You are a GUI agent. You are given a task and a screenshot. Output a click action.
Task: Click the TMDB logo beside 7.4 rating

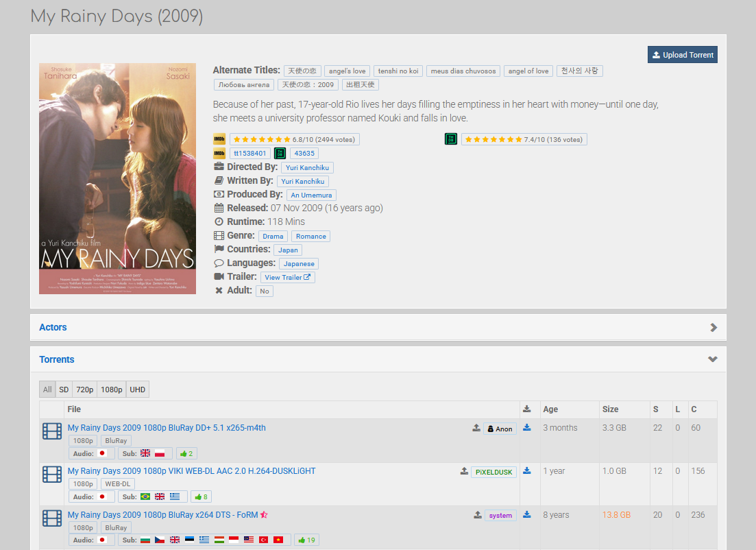(451, 139)
